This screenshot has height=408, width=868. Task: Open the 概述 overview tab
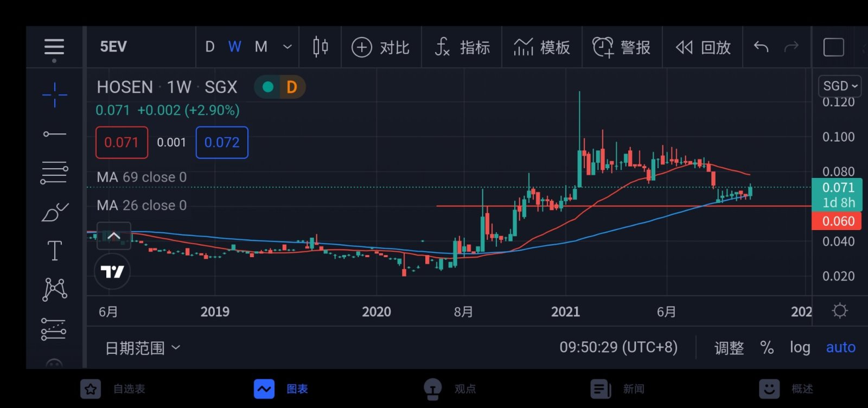(786, 389)
